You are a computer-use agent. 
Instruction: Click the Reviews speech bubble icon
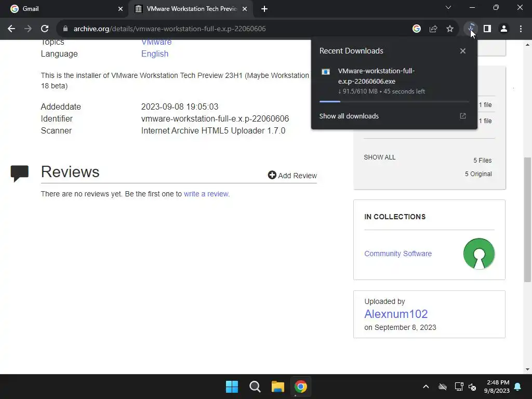(x=19, y=174)
